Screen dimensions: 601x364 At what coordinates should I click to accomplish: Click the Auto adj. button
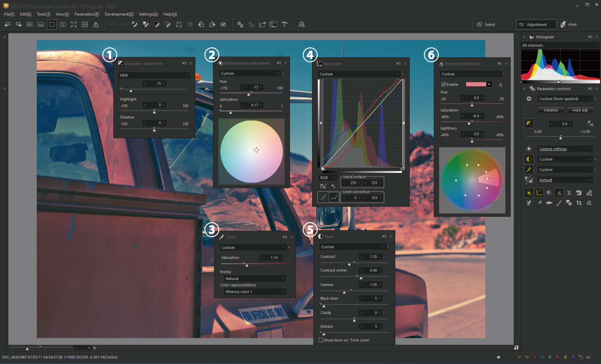tap(580, 110)
